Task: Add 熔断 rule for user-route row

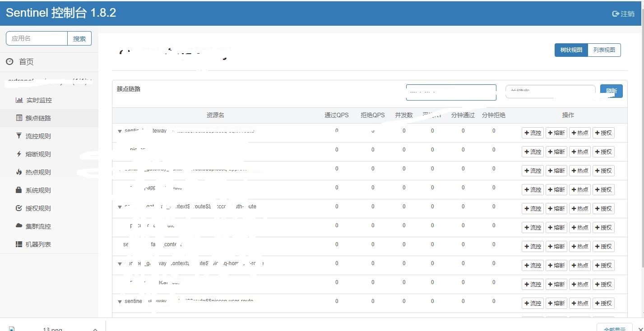Action: [x=556, y=303]
